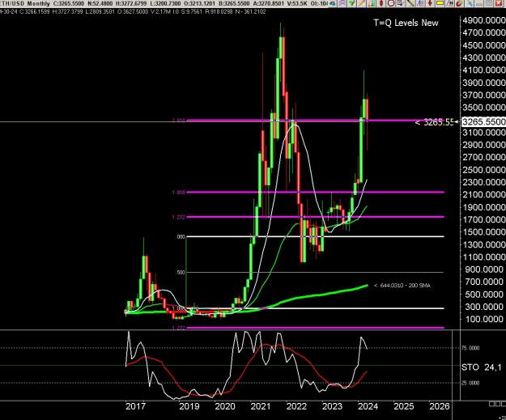
Task: Click the L:3200.7300 low value in header
Action: (166, 3)
